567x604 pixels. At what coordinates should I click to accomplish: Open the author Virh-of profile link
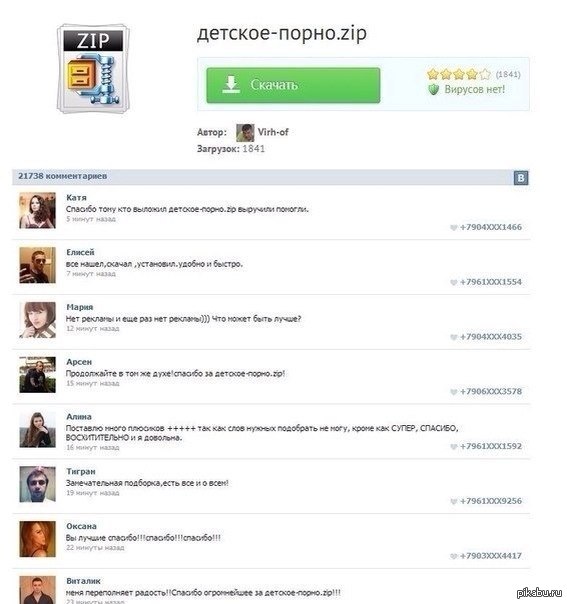click(273, 132)
